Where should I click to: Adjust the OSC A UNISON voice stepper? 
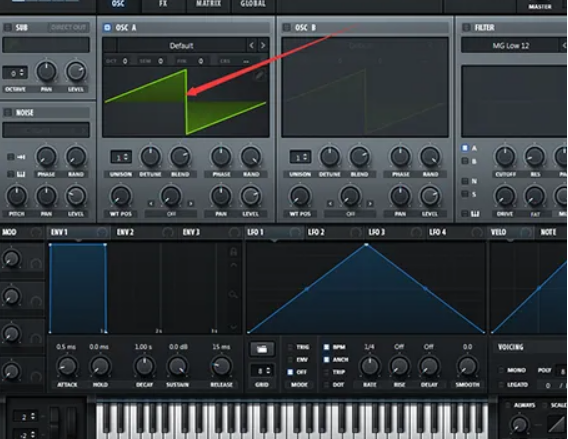(121, 157)
